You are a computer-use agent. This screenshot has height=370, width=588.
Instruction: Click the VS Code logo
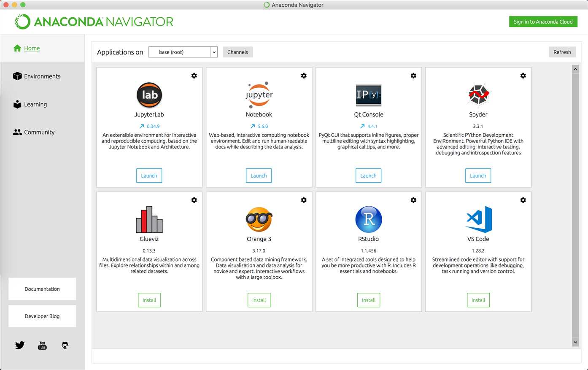(479, 219)
